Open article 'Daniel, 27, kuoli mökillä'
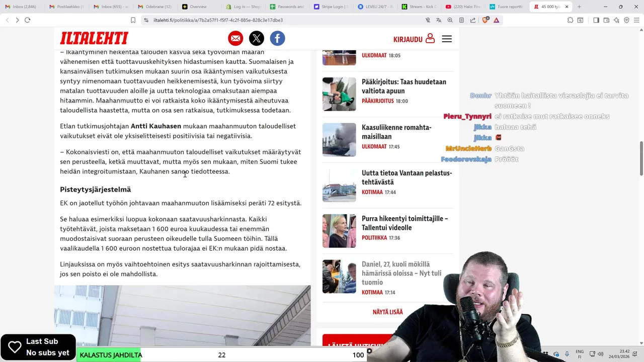This screenshot has width=644, height=362. click(401, 273)
